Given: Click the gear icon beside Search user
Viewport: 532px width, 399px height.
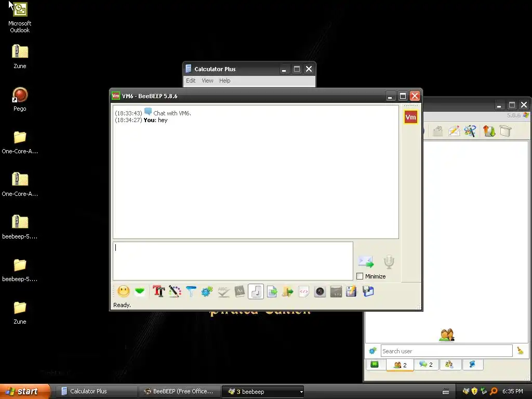Looking at the screenshot, I should coord(373,351).
